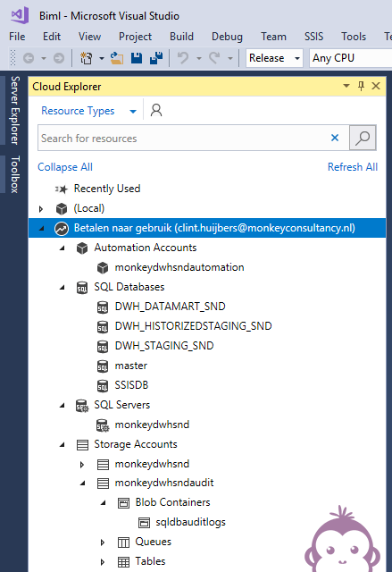Collapse the Automation Accounts node
The image size is (392, 572).
pos(63,248)
